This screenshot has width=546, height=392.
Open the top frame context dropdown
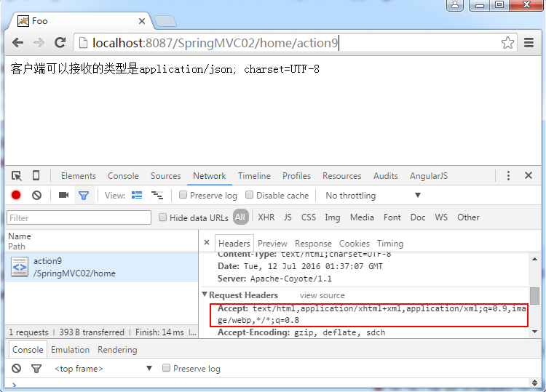click(103, 369)
